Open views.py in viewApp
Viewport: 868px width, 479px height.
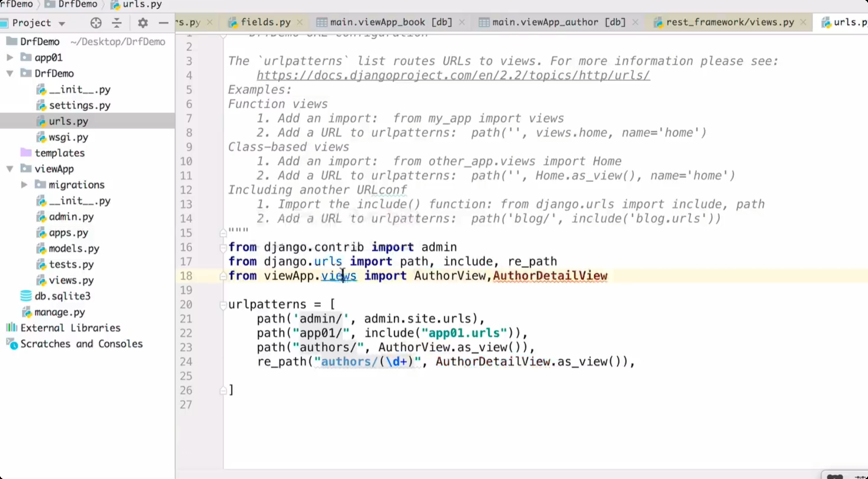point(71,280)
